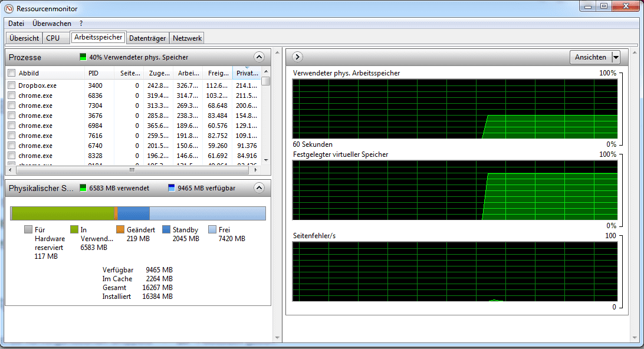The width and height of the screenshot is (644, 349).
Task: Click the gray 'Für Hardware reserviert' legend swatch
Action: click(x=28, y=229)
